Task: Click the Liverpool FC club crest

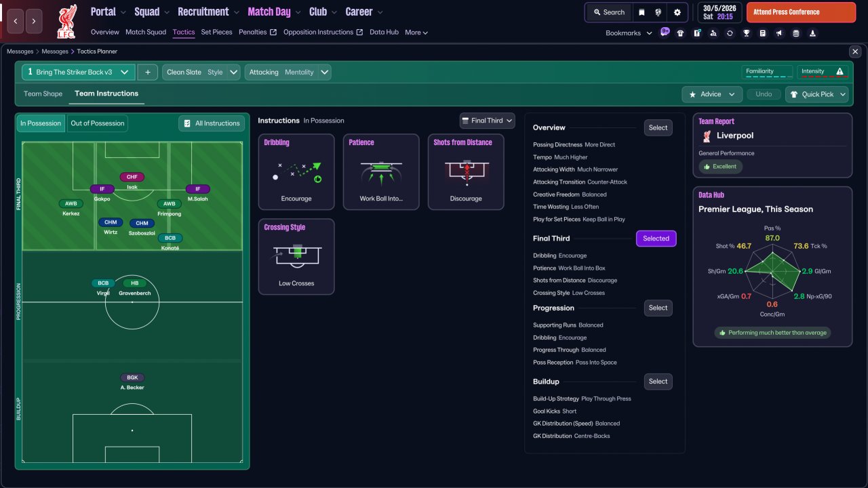Action: click(66, 21)
